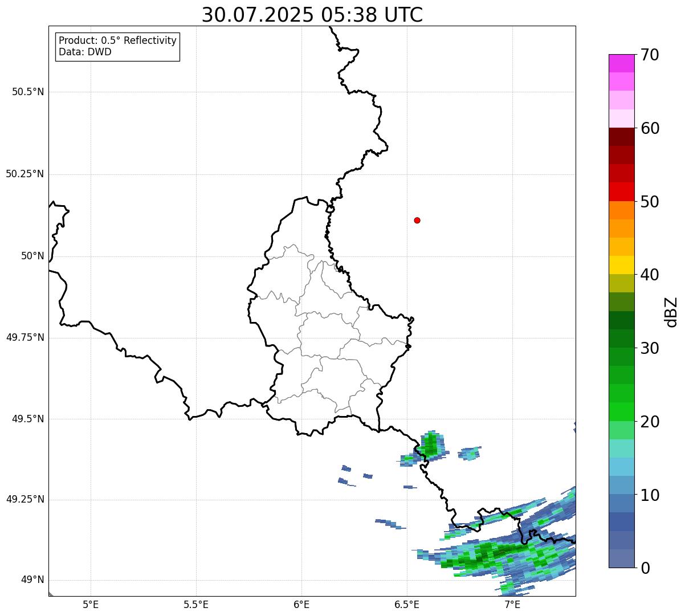Click the longitude label "6°E"
The image size is (685, 616).
click(301, 605)
